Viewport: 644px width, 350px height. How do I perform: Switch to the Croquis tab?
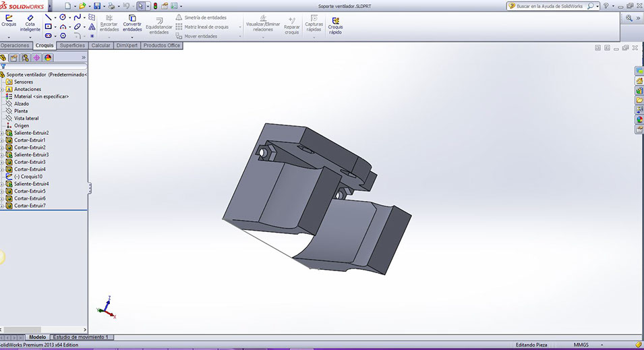[x=45, y=46]
